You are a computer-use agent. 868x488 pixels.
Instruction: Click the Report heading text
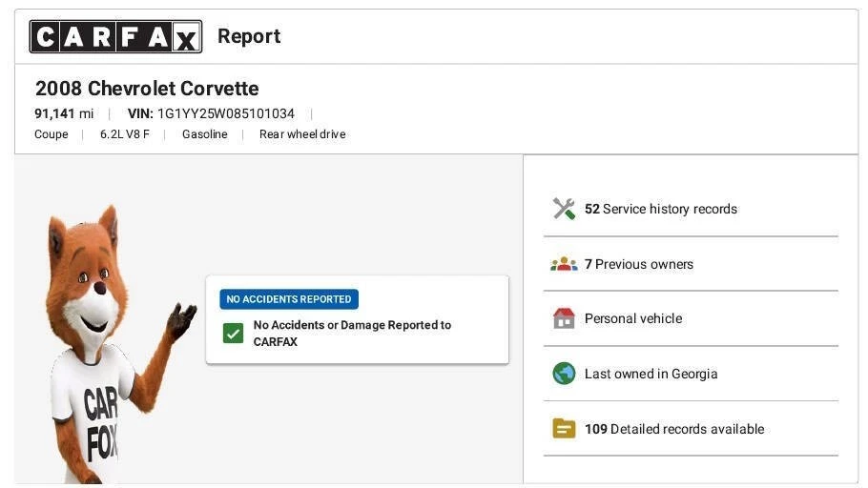pyautogui.click(x=249, y=36)
